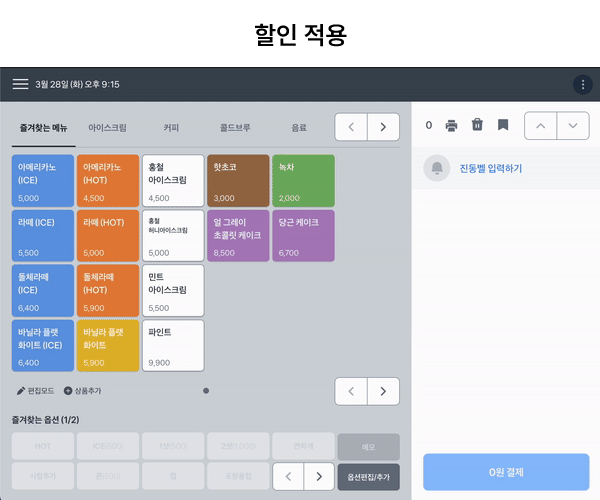The height and width of the screenshot is (500, 600).
Task: Open the hamburger menu in top bar
Action: [20, 84]
